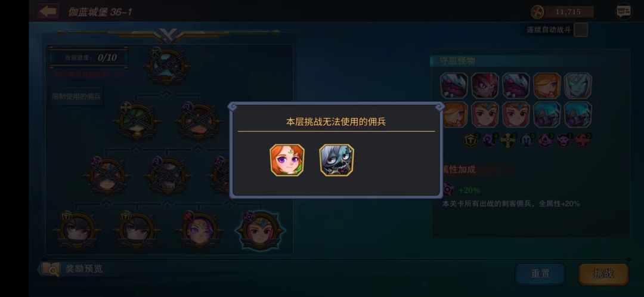Tap the 当前进度 0/10 progress indicator
The height and width of the screenshot is (297, 644).
click(x=88, y=57)
